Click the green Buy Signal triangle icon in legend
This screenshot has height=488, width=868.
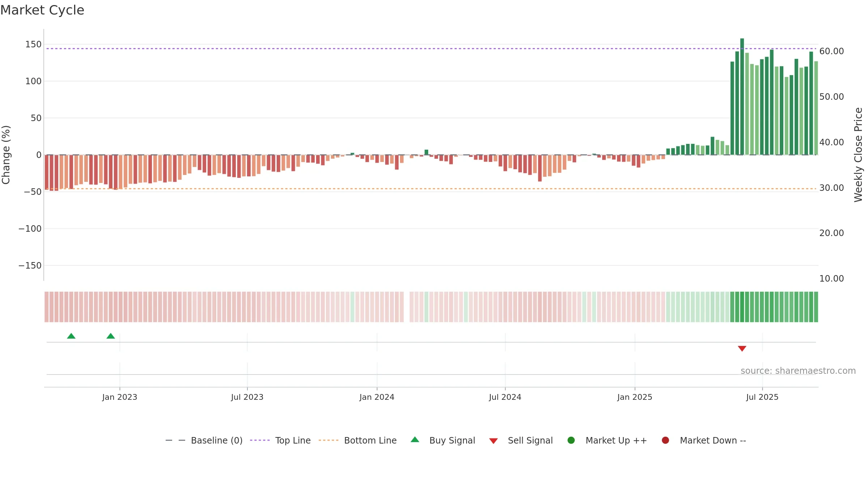pyautogui.click(x=415, y=440)
